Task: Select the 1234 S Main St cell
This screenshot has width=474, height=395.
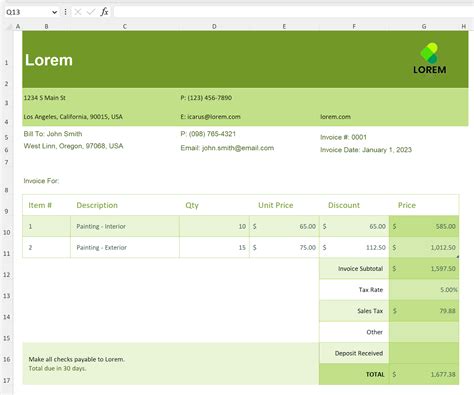Action: click(x=44, y=98)
